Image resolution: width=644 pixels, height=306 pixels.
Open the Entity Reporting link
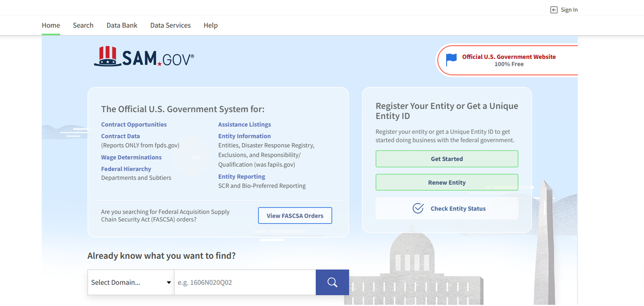tap(242, 177)
